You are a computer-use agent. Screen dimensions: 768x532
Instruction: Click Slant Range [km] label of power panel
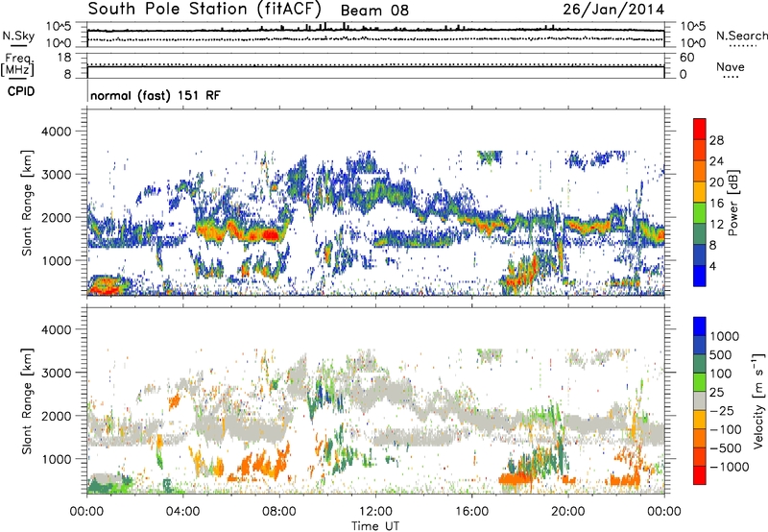[27, 203]
